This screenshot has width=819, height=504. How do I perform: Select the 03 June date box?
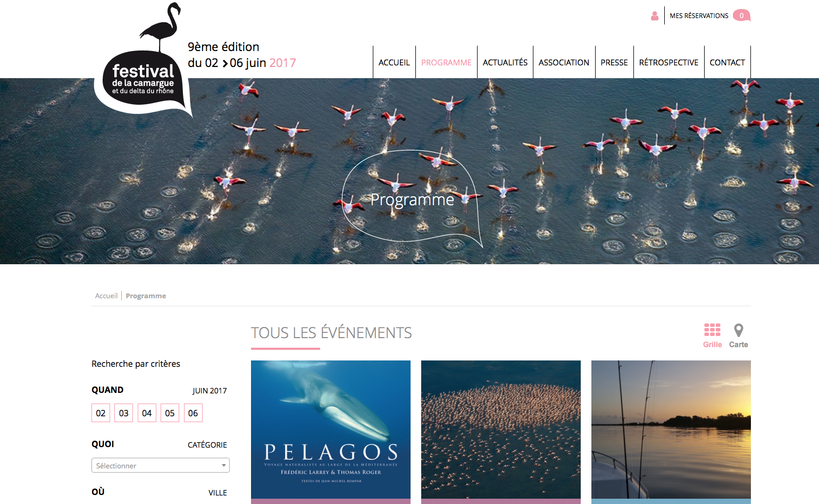pos(124,413)
